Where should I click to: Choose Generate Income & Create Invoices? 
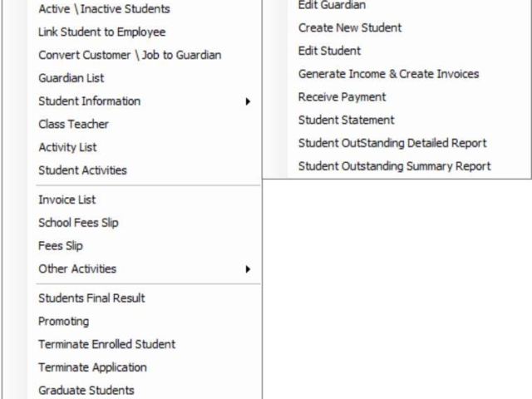pos(388,74)
